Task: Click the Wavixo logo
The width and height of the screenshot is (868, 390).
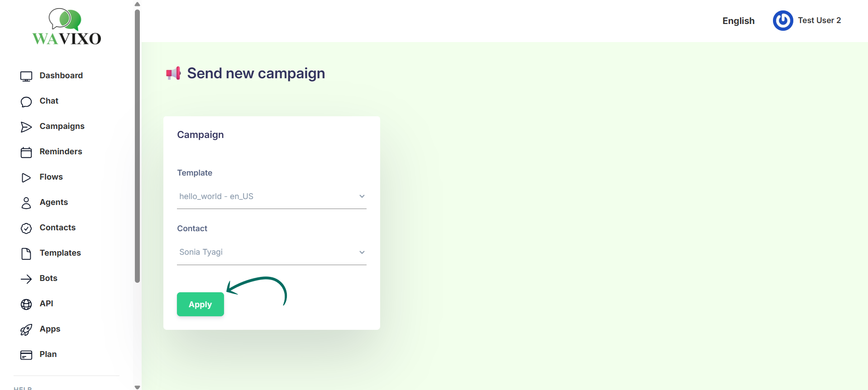Action: coord(67,27)
